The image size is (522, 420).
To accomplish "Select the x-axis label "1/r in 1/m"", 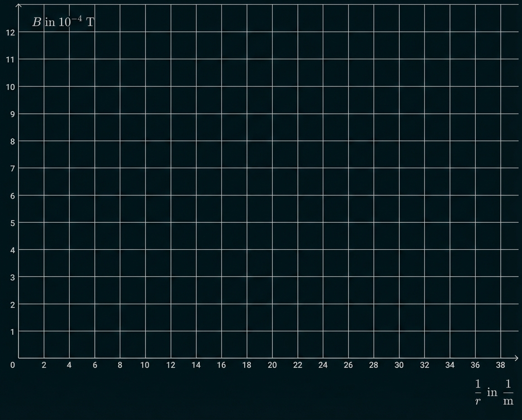I will 493,392.
